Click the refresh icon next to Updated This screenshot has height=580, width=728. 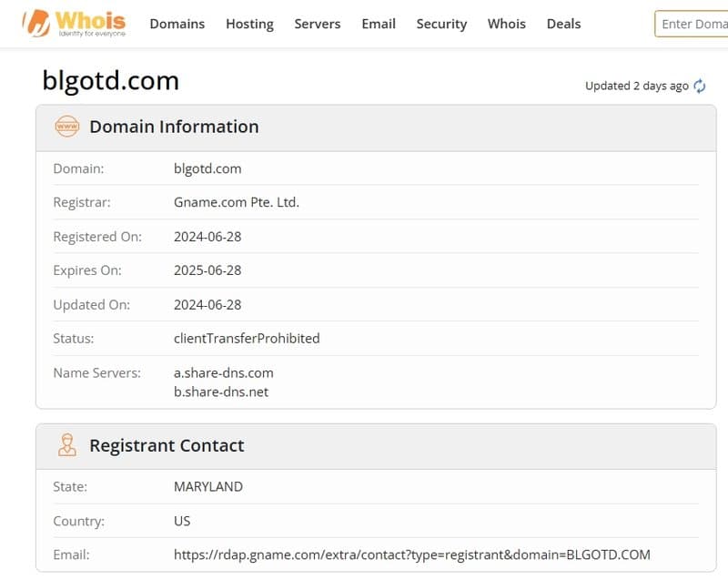coord(700,86)
